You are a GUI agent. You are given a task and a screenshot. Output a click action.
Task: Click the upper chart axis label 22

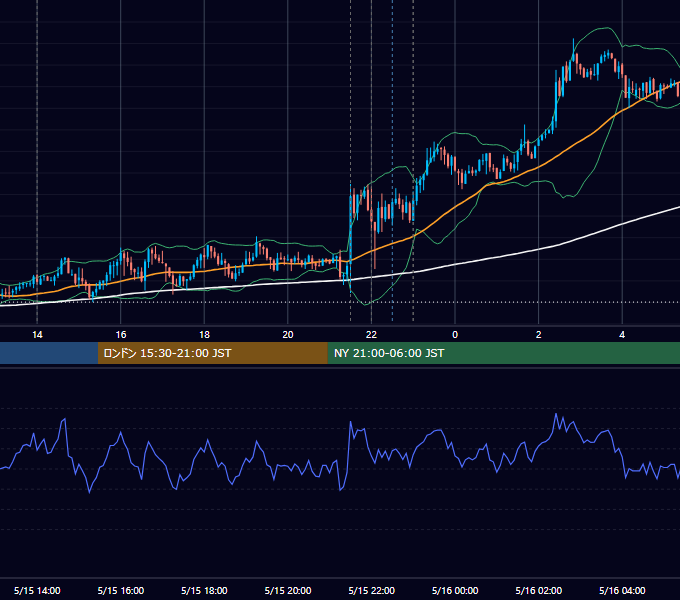371,335
